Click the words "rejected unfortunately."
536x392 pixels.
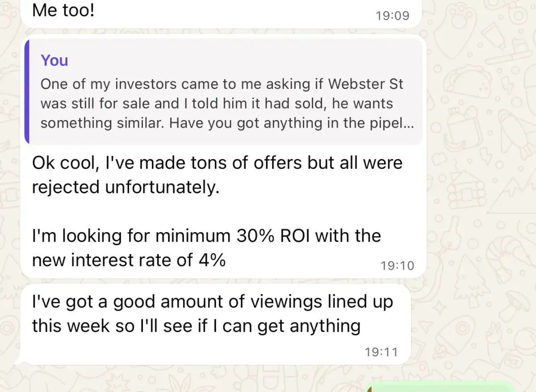point(126,187)
